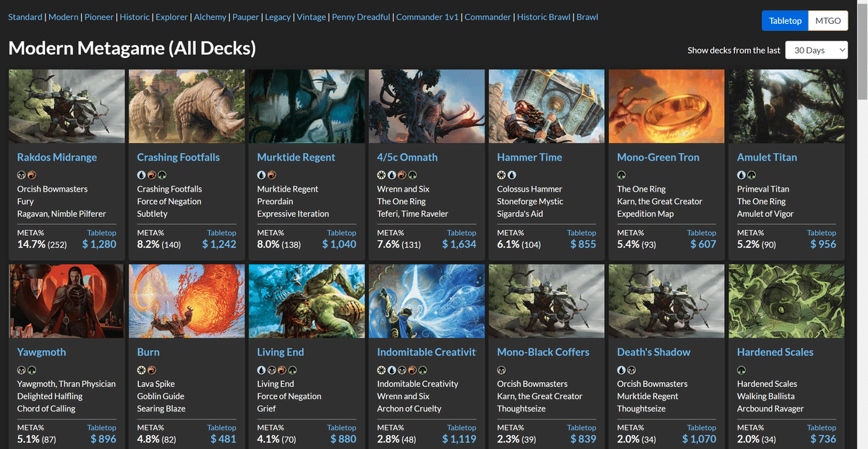Image resolution: width=868 pixels, height=449 pixels.
Task: Click the green mana symbol under Hardened Scales
Action: coord(742,370)
